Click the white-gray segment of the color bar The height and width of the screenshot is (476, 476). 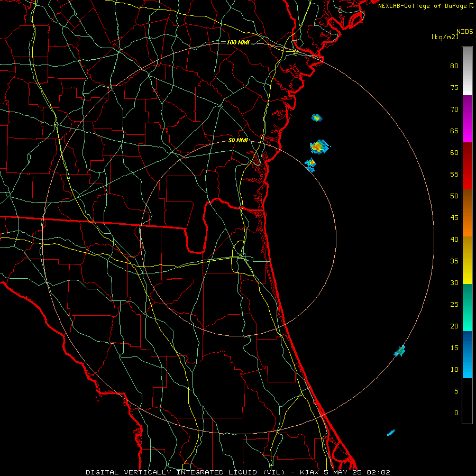(467, 71)
